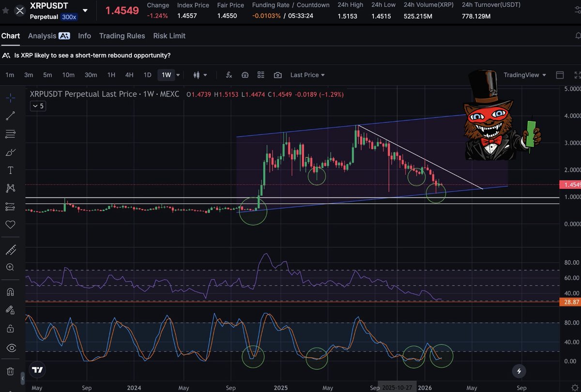Click the 1.4549 price axis label

tap(570, 185)
